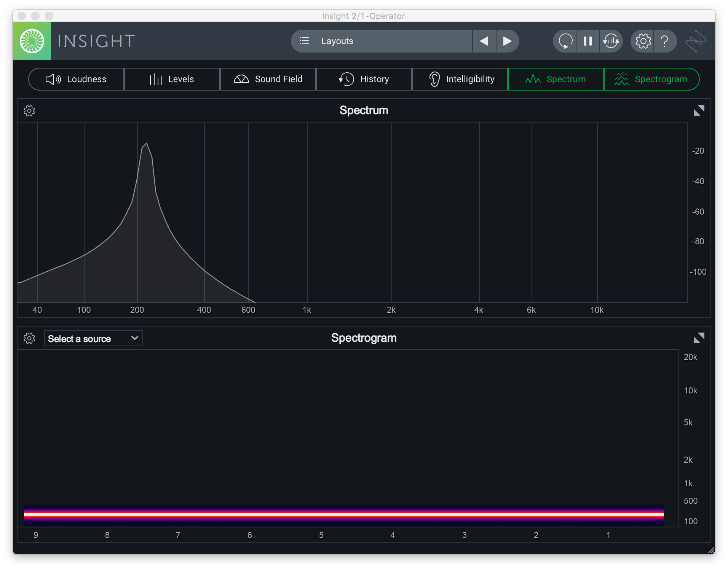This screenshot has width=728, height=570.
Task: Click the 10k label on Spectrum axis
Action: tap(597, 310)
